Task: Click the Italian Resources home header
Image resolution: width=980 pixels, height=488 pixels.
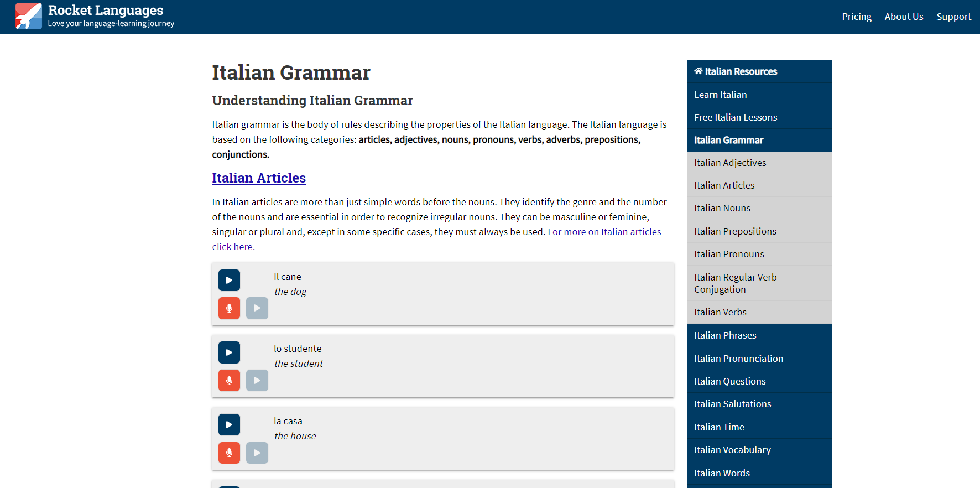Action: (736, 71)
